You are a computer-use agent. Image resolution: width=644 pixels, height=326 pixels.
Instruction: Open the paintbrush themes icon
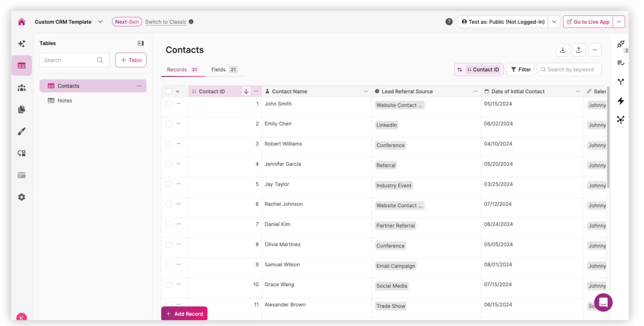[22, 131]
